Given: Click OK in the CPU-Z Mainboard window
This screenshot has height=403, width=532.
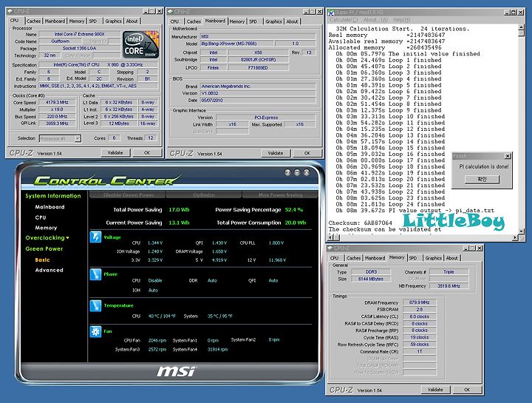Looking at the screenshot, I should [x=307, y=153].
